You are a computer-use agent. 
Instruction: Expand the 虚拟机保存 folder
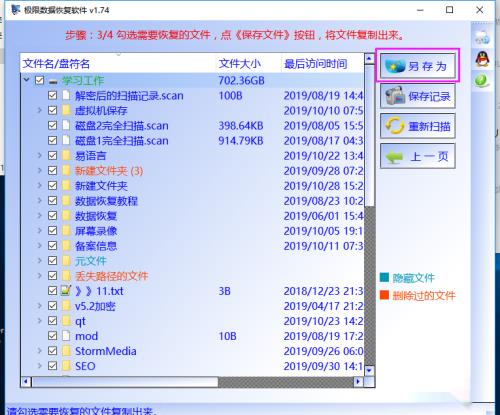(39, 110)
